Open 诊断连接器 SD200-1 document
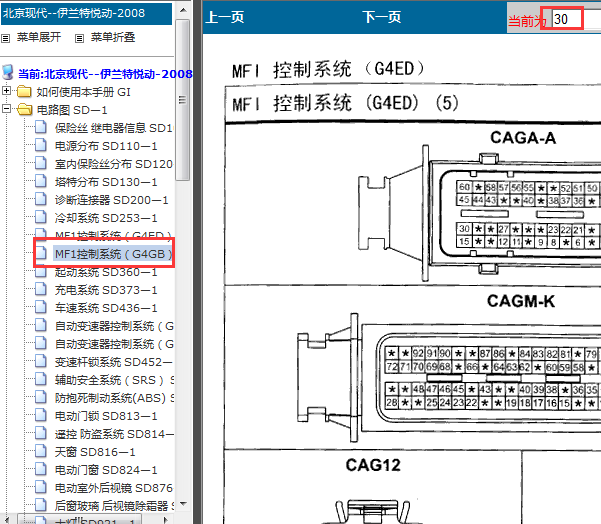 click(111, 200)
